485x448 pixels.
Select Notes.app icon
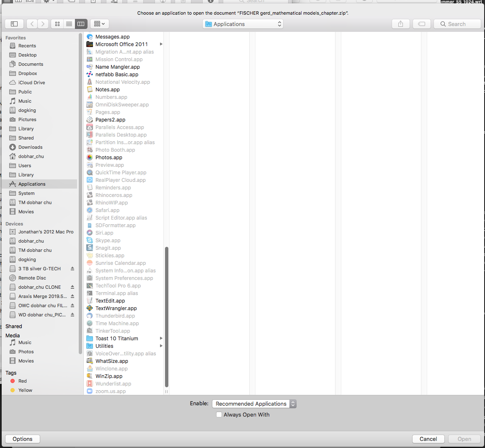90,90
